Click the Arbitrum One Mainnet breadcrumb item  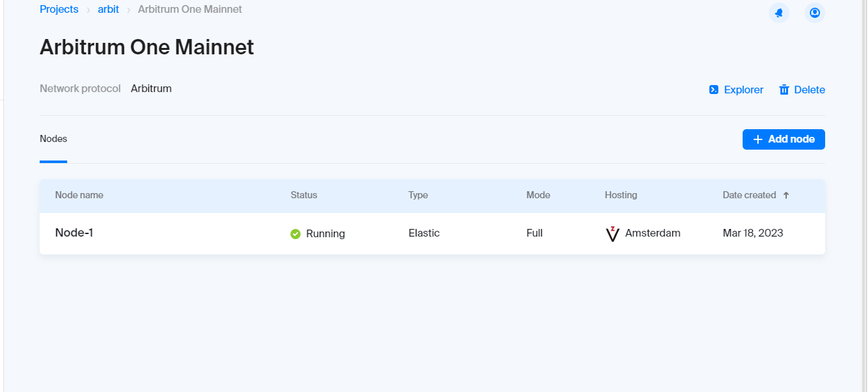tap(190, 10)
